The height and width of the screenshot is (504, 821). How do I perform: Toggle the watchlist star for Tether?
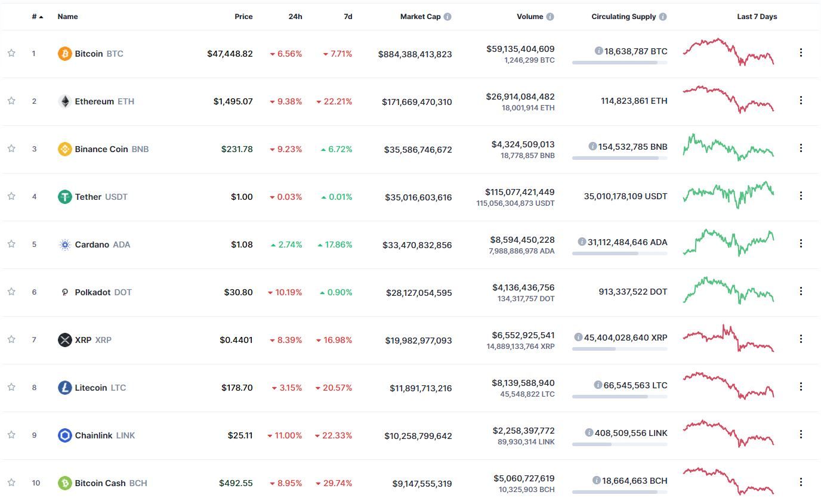click(x=11, y=196)
